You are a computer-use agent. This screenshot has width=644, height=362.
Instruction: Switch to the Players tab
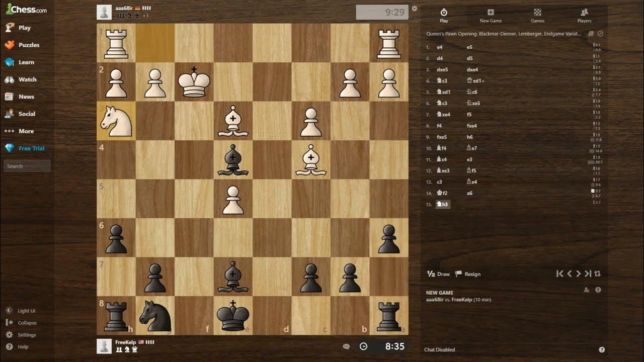584,16
